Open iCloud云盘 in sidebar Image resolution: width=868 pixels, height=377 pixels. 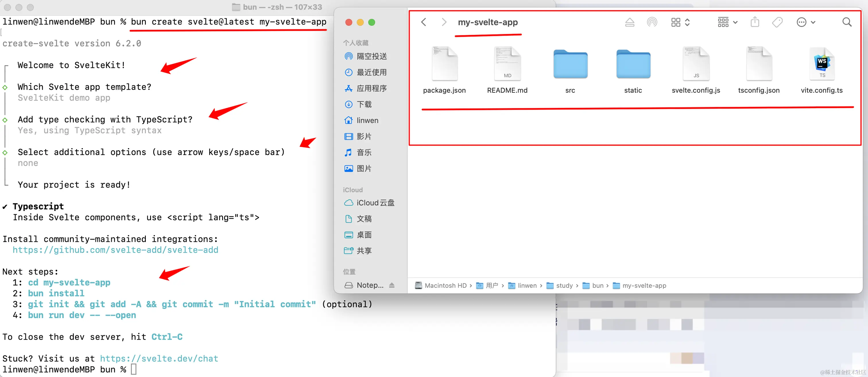[369, 203]
